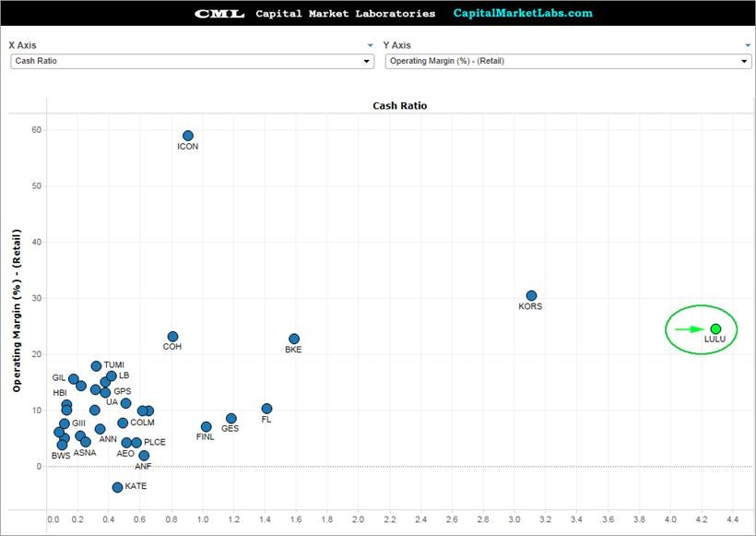Image resolution: width=756 pixels, height=536 pixels.
Task: Select the green LULU data point
Action: coord(716,329)
